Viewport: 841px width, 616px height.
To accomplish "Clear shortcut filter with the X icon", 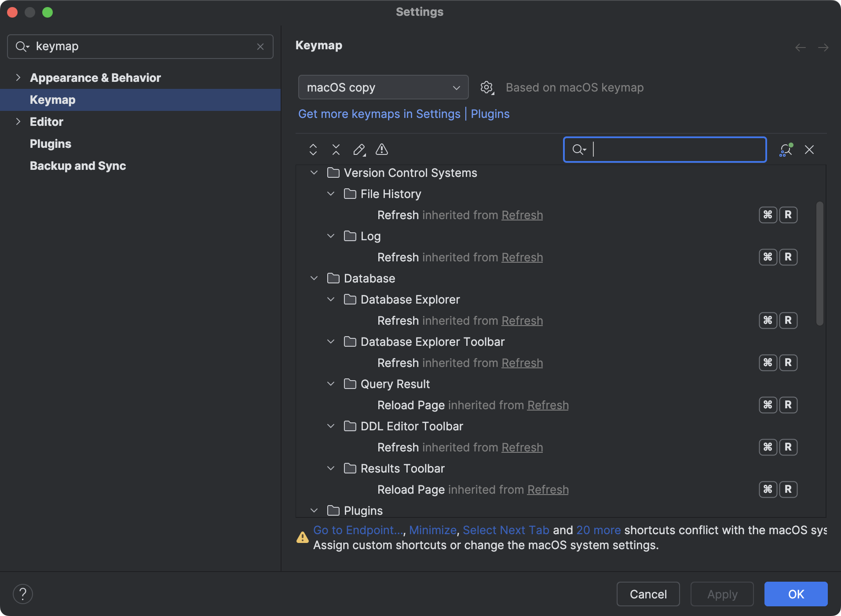I will click(x=810, y=150).
